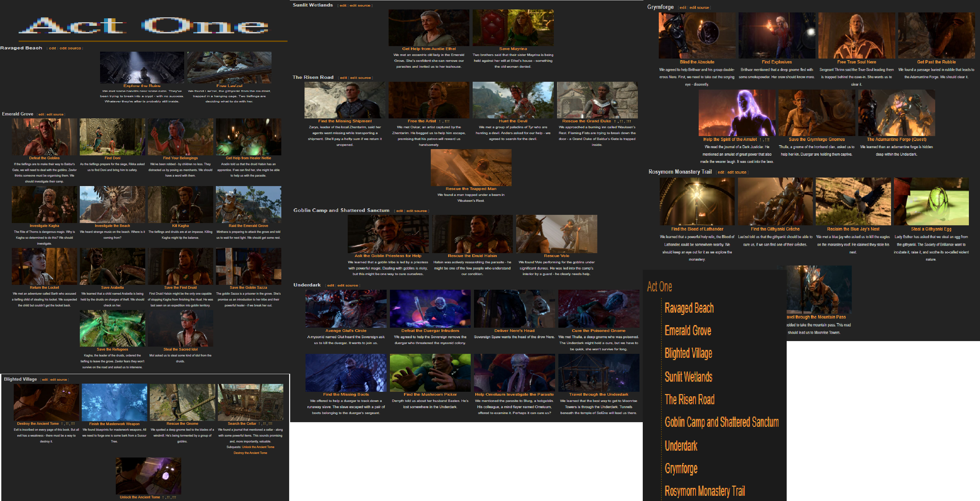
Task: Click edit source beside the Grymforge heading
Action: pos(699,8)
